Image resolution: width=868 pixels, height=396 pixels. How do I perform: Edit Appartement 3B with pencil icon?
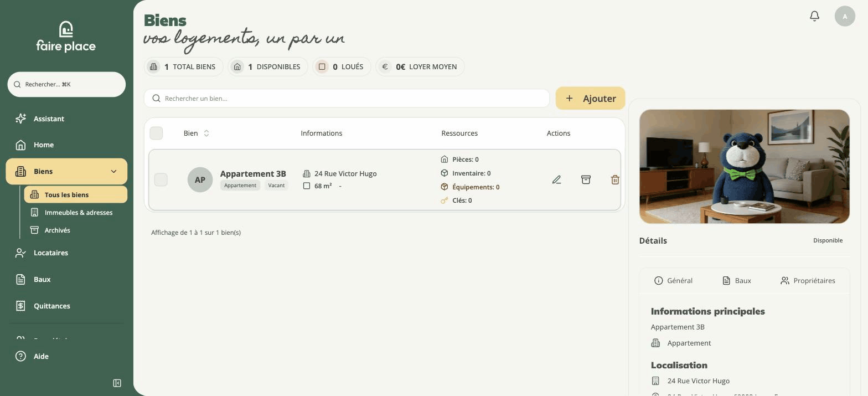point(556,179)
